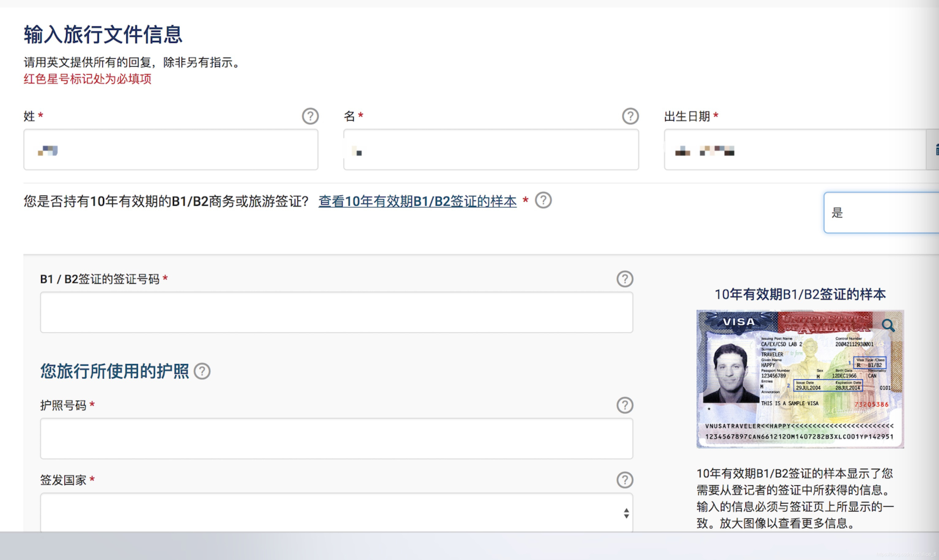This screenshot has width=939, height=560.
Task: Click help icon for B1/B2签证号码 field
Action: click(x=625, y=279)
